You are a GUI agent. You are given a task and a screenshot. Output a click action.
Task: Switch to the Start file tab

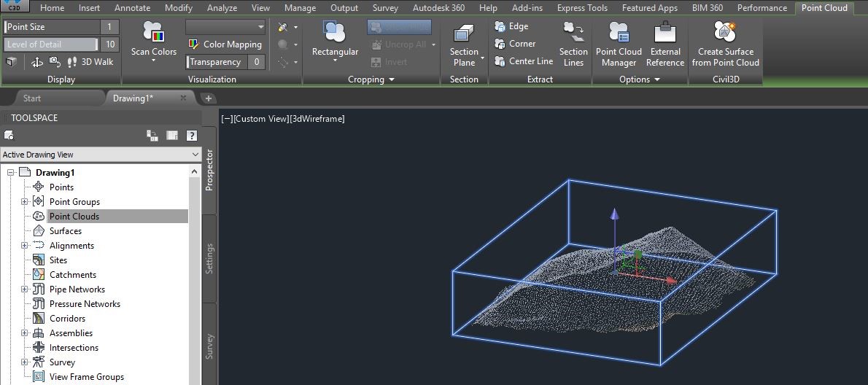pos(32,98)
